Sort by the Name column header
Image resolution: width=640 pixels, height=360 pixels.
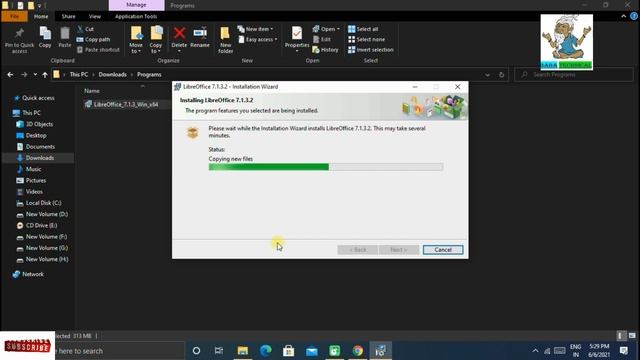(x=92, y=91)
